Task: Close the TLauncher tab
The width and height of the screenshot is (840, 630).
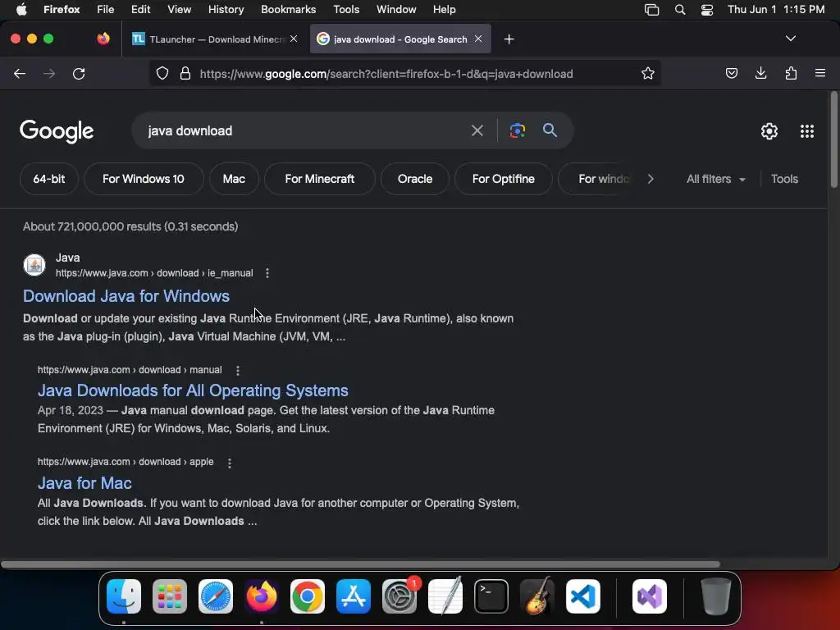Action: tap(294, 39)
